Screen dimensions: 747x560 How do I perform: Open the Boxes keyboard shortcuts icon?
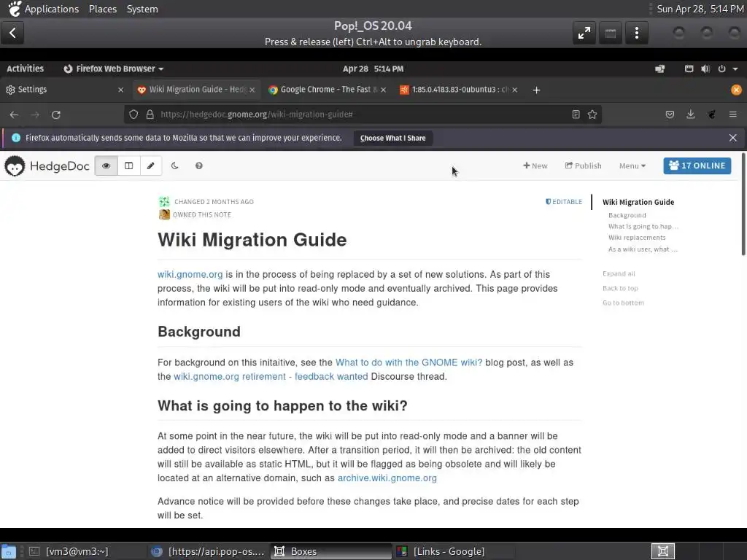pyautogui.click(x=611, y=33)
